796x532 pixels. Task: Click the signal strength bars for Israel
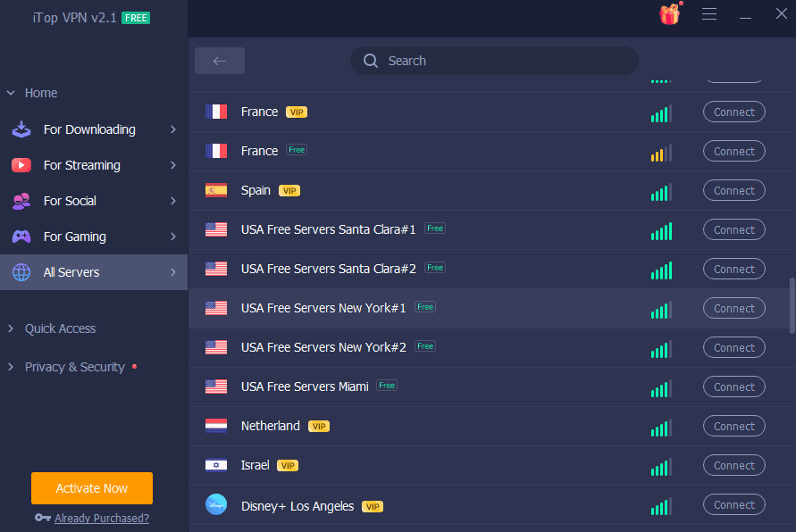(x=661, y=467)
